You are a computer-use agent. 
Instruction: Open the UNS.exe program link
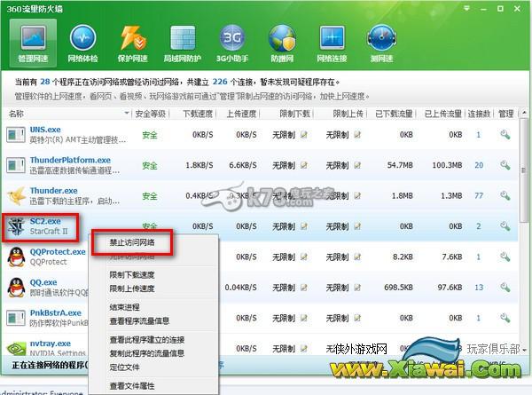[45, 130]
